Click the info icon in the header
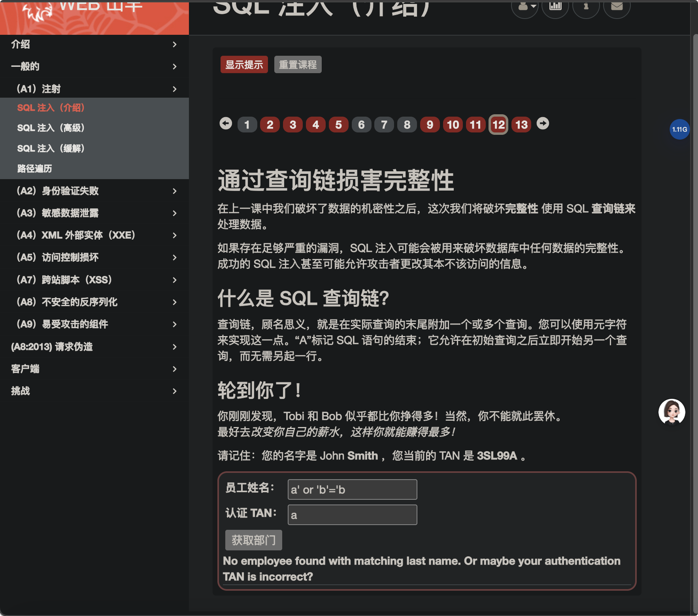Screen dimensions: 698x616 coord(586,6)
